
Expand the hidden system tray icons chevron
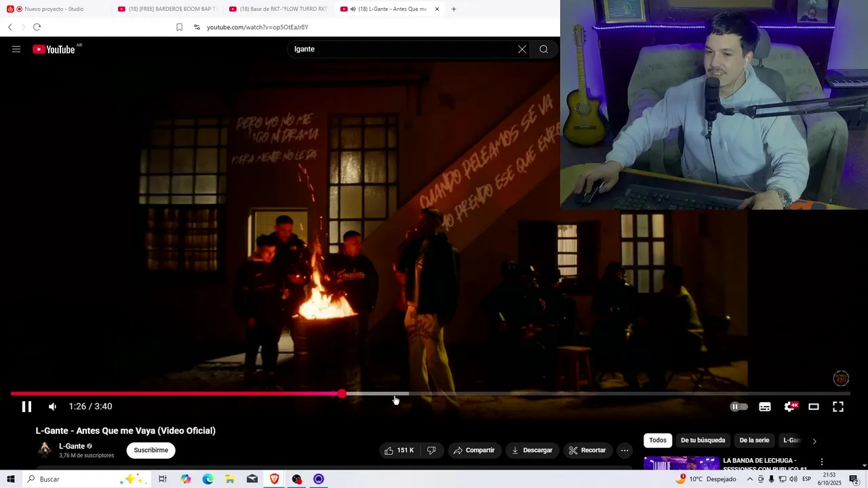750,479
